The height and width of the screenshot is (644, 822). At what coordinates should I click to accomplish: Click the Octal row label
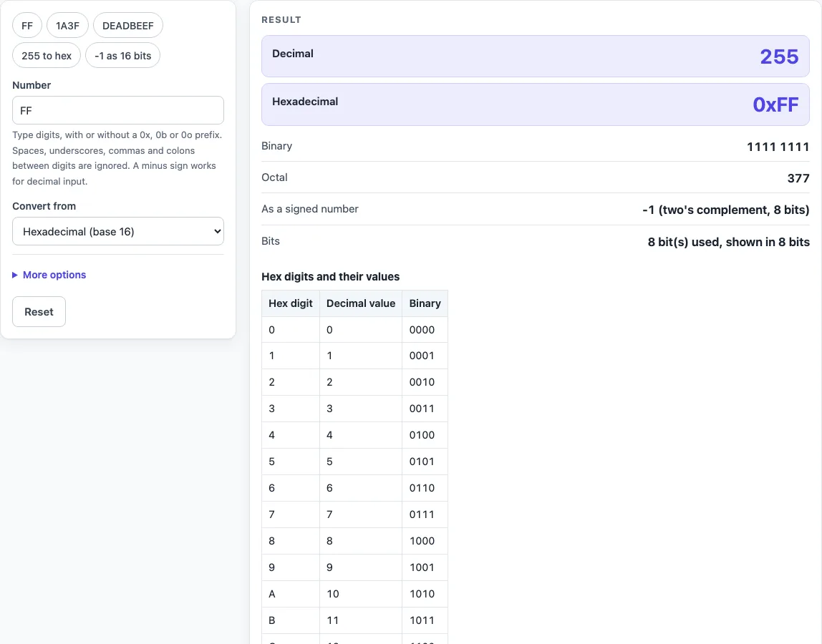275,177
